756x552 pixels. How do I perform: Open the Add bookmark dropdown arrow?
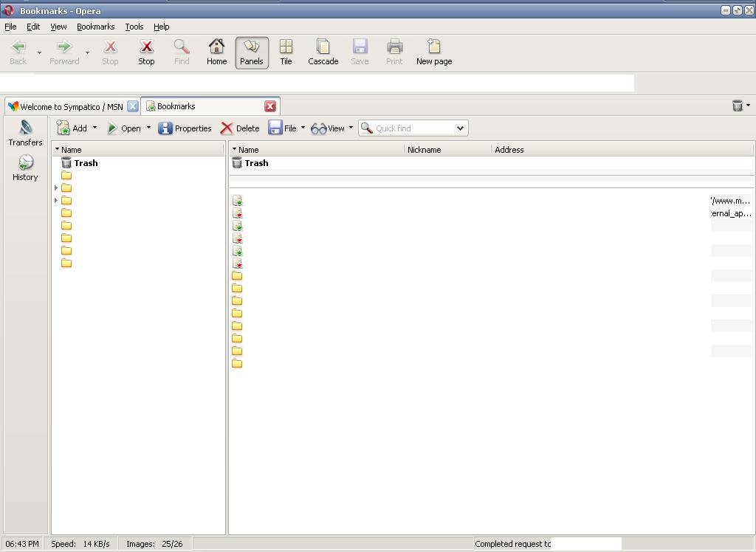click(94, 128)
